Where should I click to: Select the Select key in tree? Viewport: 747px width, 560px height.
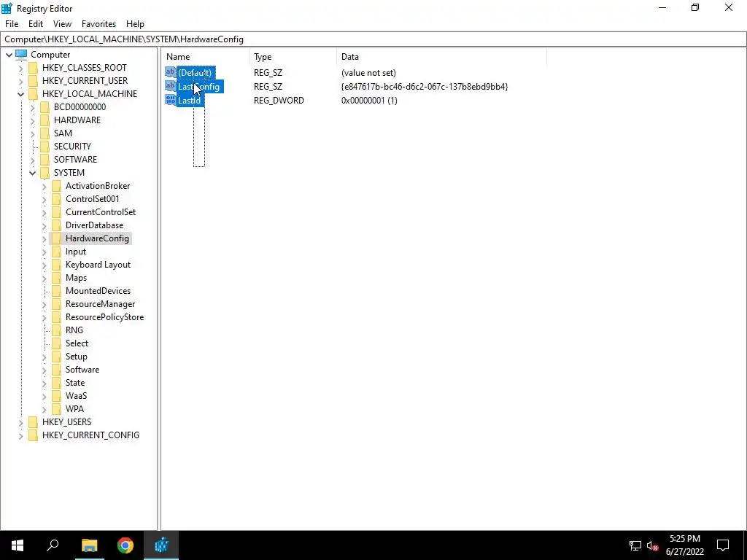77,343
